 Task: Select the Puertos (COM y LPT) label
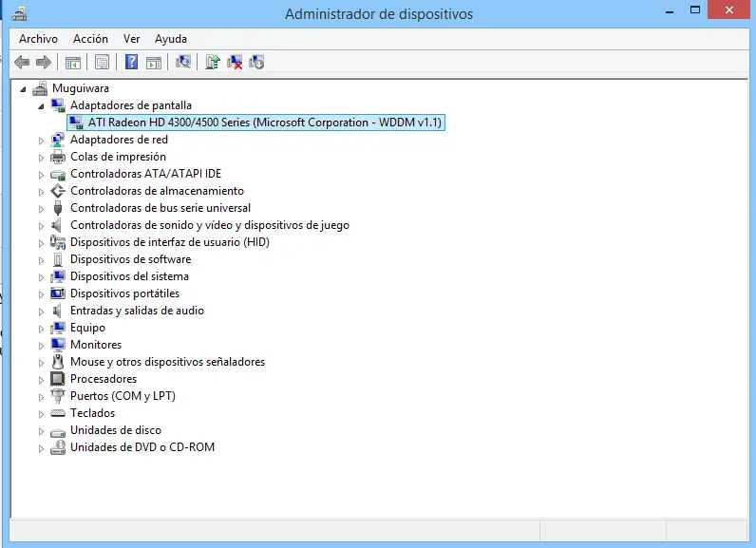(x=123, y=396)
